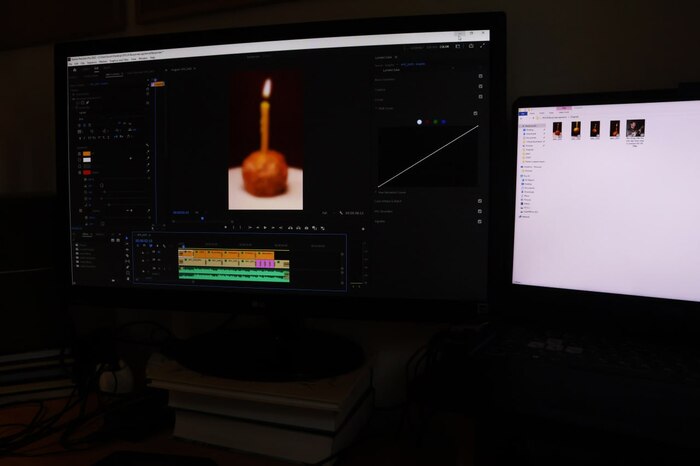Select first candle thumbnail in Explorer window
Image resolution: width=700 pixels, height=466 pixels.
tap(558, 129)
